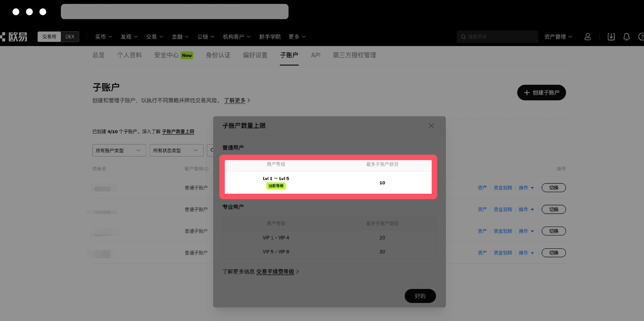Open the 资产管理 dropdown menu

tap(558, 37)
